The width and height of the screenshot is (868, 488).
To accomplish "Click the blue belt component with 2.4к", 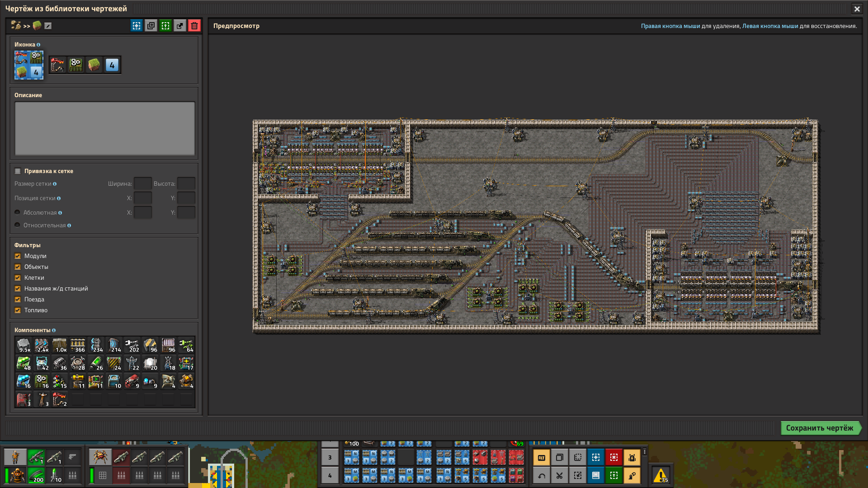I will [x=42, y=345].
